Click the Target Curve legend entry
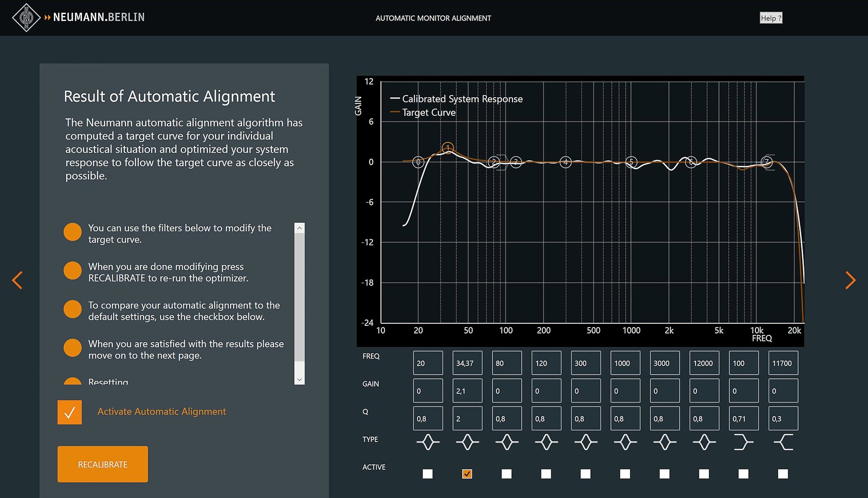The width and height of the screenshot is (868, 498). [423, 112]
